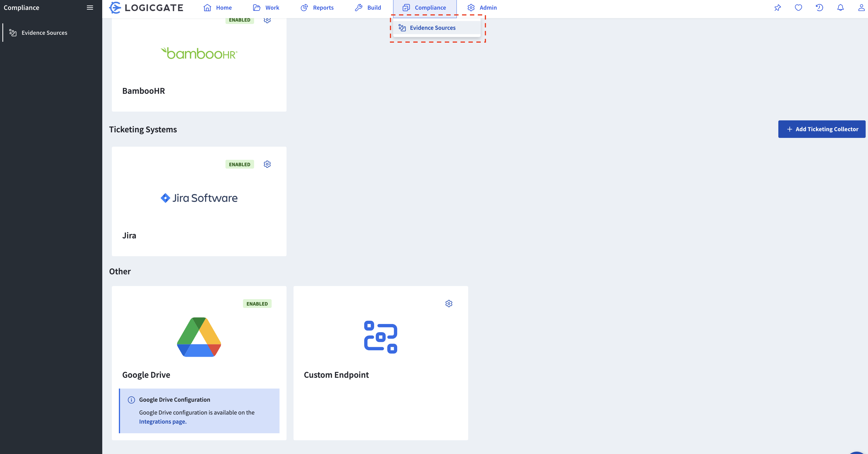Open recent history clock icon
Screen dimensions: 868x454
(x=819, y=7)
